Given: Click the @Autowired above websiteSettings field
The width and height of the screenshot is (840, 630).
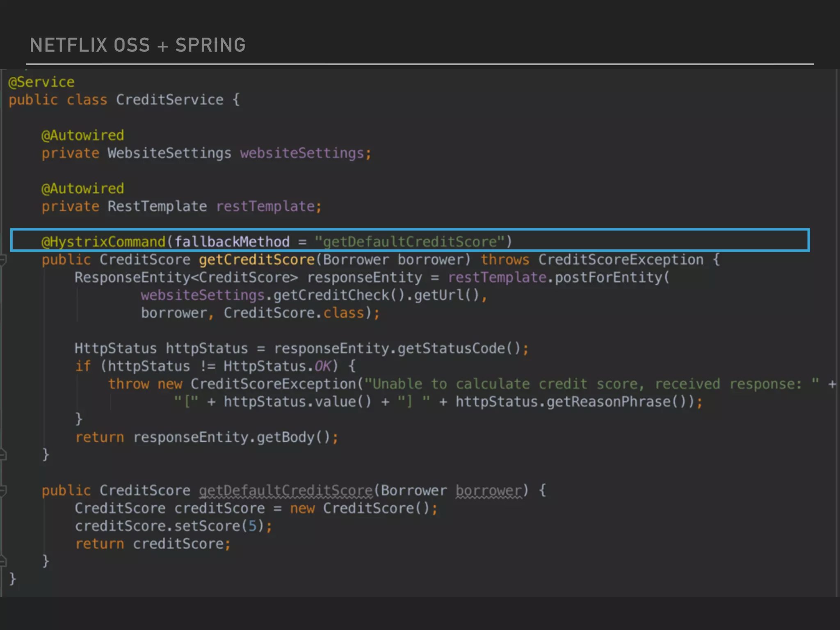Looking at the screenshot, I should pyautogui.click(x=83, y=135).
